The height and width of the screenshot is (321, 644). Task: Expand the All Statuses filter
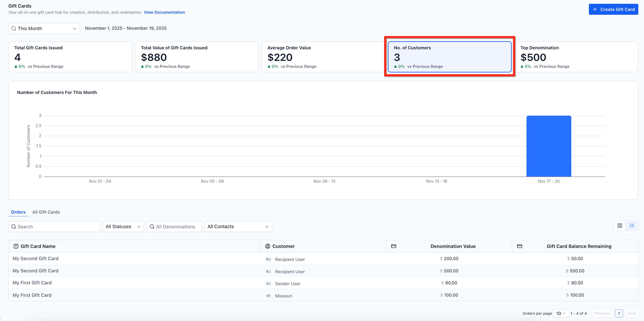pos(123,226)
